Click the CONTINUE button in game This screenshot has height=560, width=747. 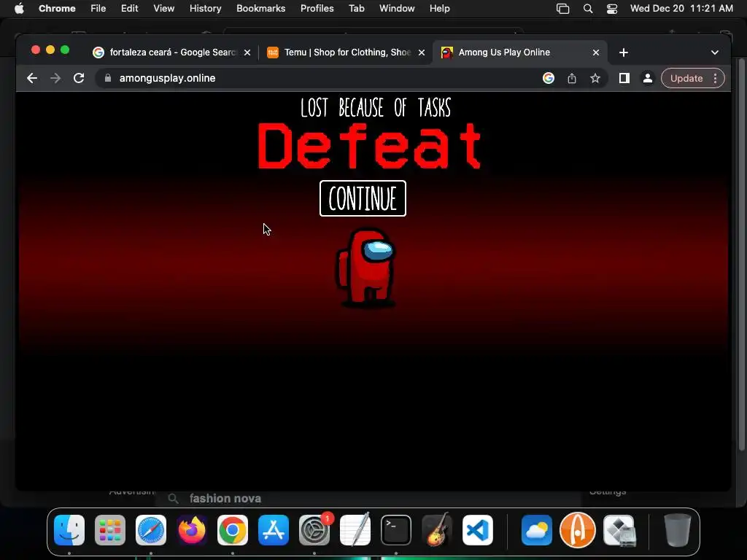click(363, 198)
